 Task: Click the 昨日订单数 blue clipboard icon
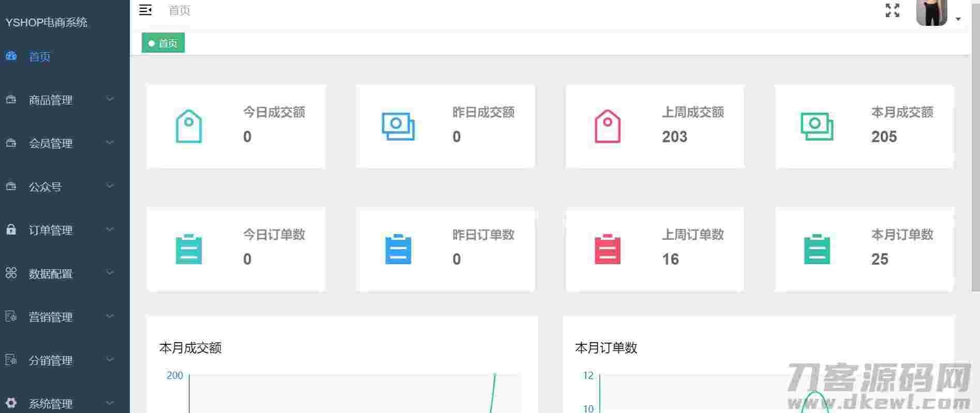point(398,249)
